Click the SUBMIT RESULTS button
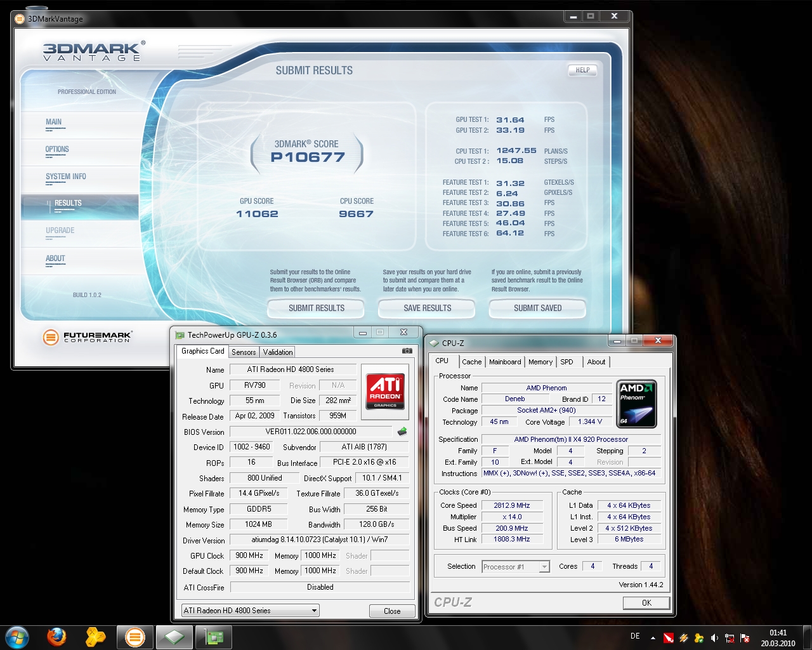The image size is (812, 650). [x=316, y=308]
